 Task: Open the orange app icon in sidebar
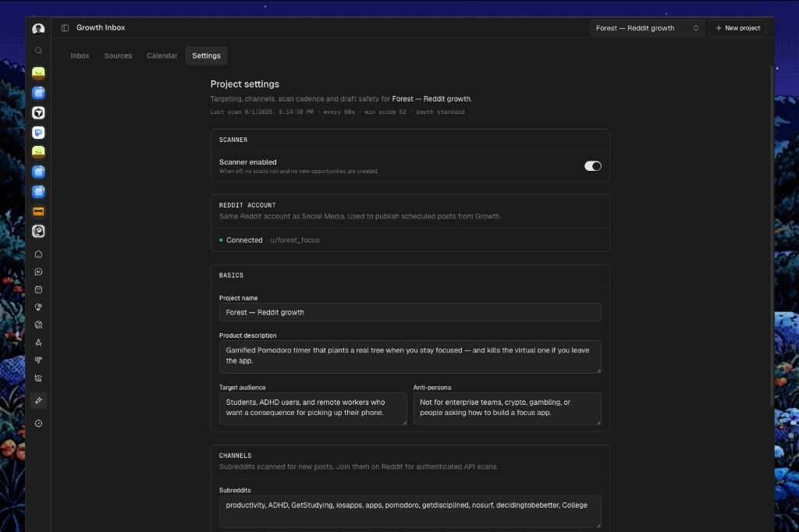[x=38, y=211]
